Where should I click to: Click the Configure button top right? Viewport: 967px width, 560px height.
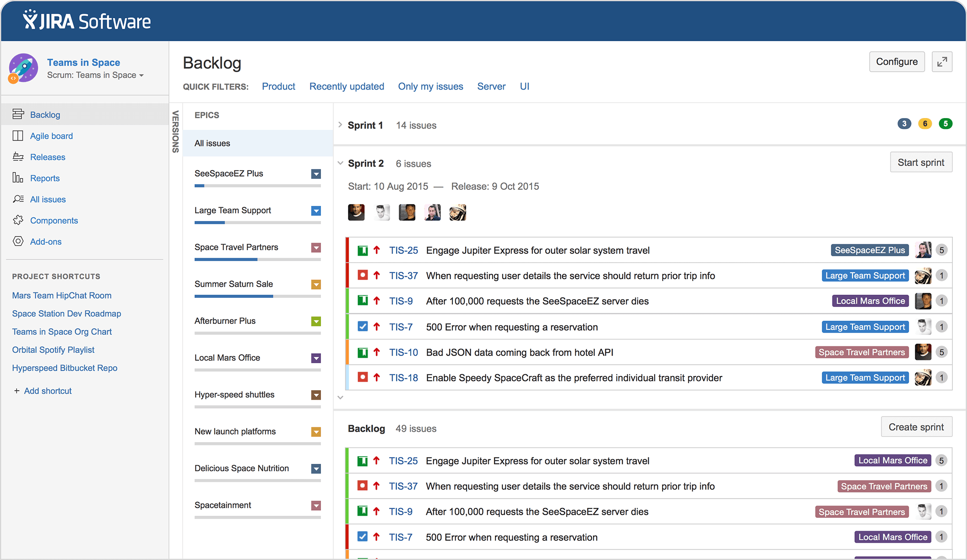pos(897,61)
